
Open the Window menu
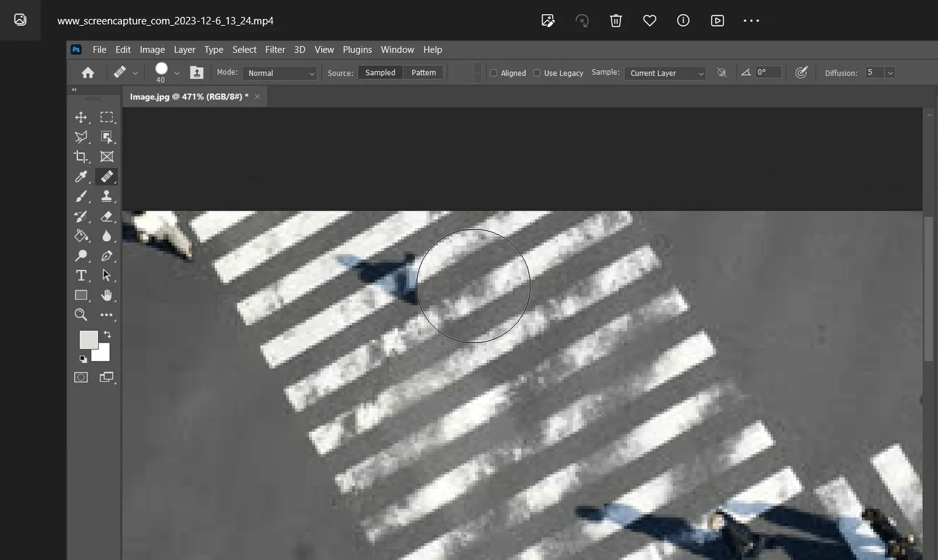pyautogui.click(x=398, y=49)
